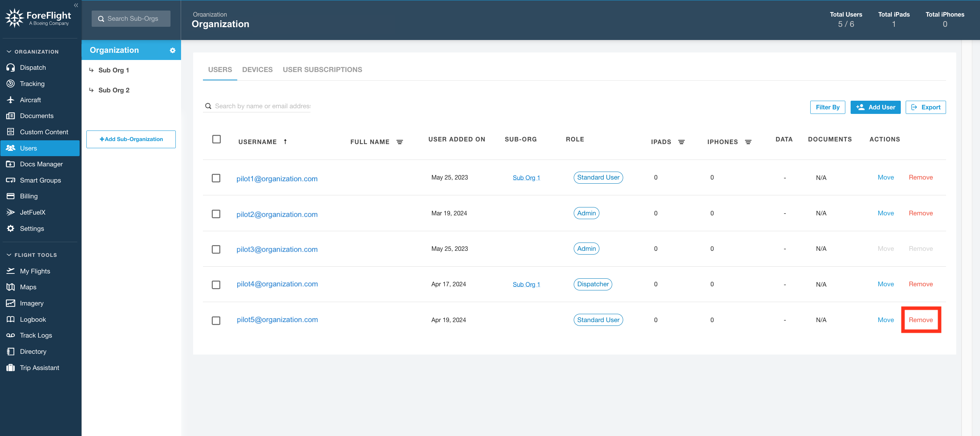Open Imagery icon
The width and height of the screenshot is (980, 436).
click(11, 303)
